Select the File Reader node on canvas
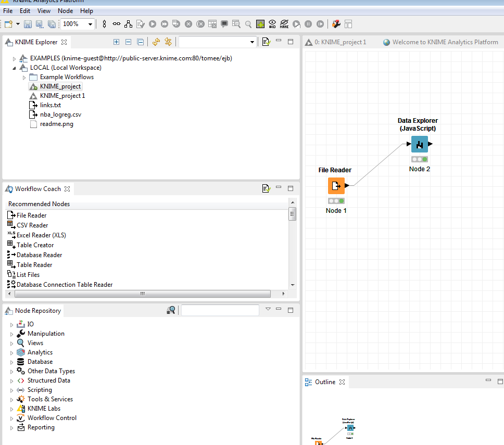 336,186
